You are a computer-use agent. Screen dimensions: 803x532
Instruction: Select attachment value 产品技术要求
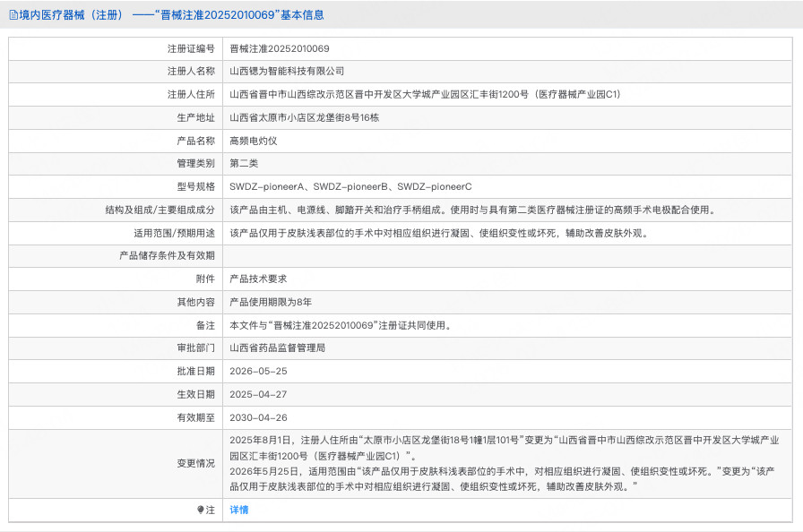(258, 279)
